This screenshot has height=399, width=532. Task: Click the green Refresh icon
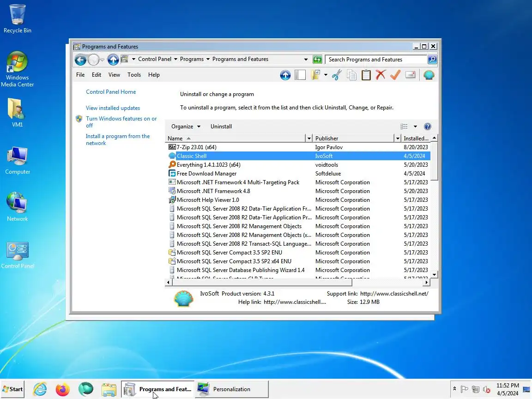(317, 60)
